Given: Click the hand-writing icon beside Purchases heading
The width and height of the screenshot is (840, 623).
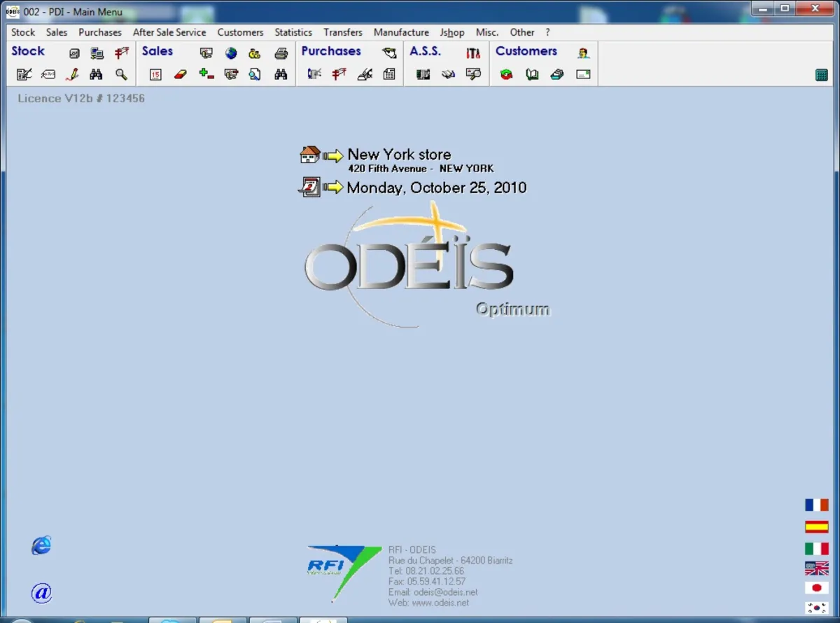Looking at the screenshot, I should click(389, 53).
